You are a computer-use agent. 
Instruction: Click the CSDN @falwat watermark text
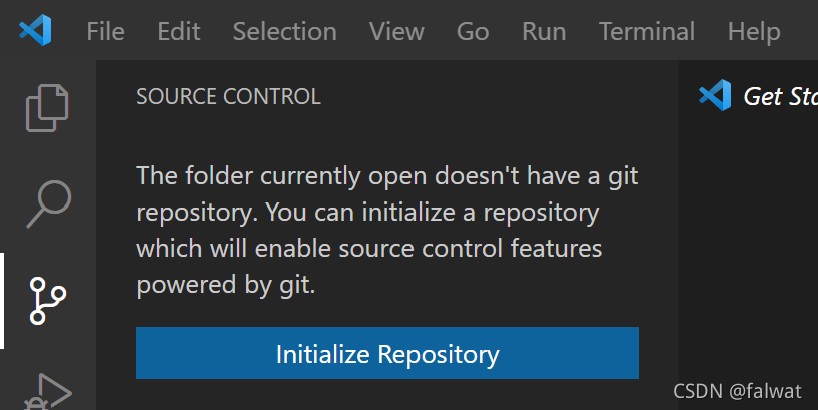[x=737, y=391]
